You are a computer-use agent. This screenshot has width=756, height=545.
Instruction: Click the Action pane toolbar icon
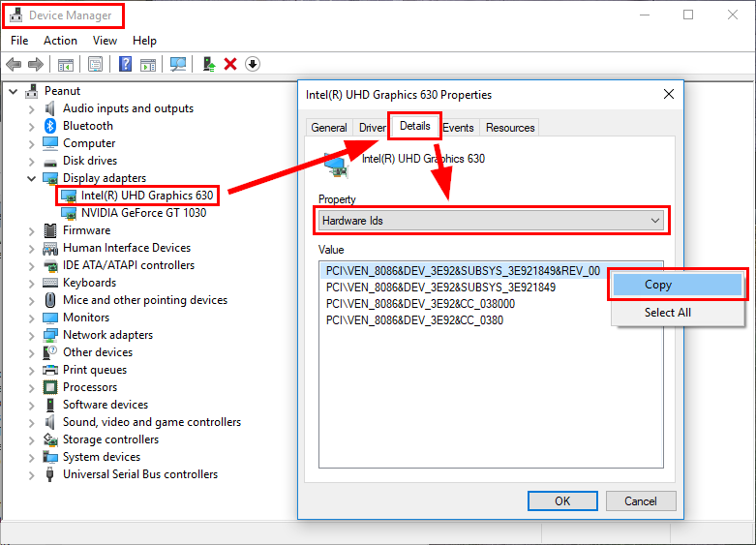(148, 64)
